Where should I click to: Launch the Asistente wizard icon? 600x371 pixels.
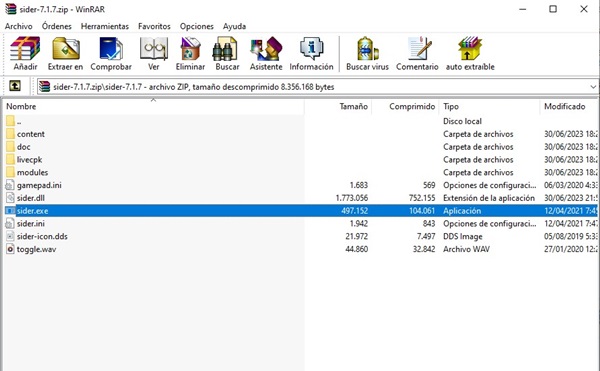coord(266,49)
